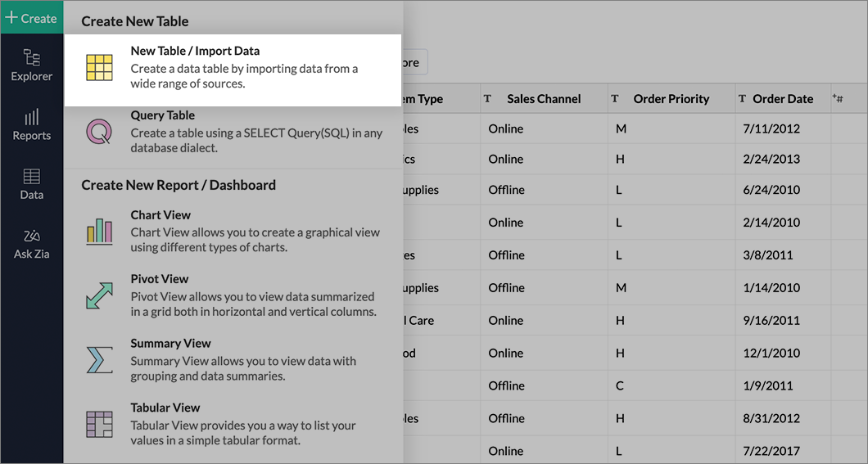Image resolution: width=868 pixels, height=464 pixels.
Task: Select the Summary View menu entry
Action: click(170, 344)
